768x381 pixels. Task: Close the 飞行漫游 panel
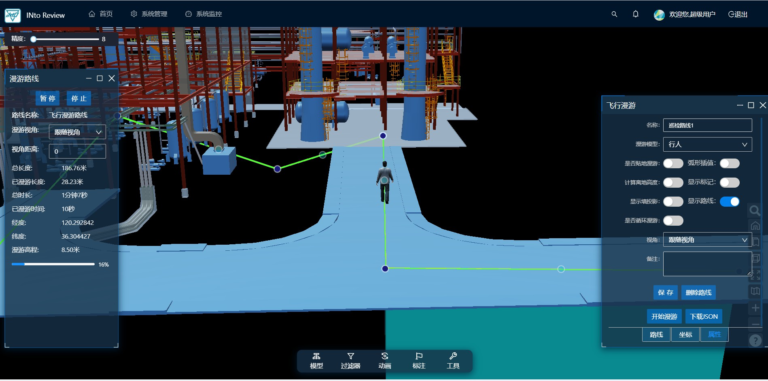coord(763,105)
